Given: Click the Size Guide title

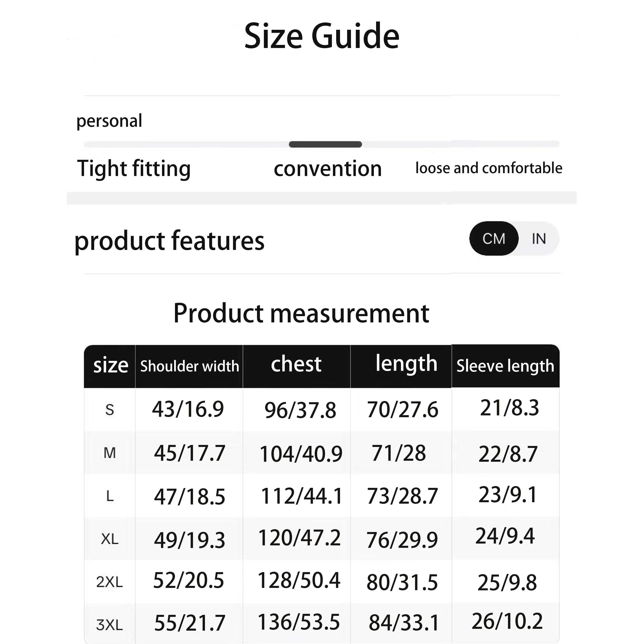Looking at the screenshot, I should coord(322,36).
